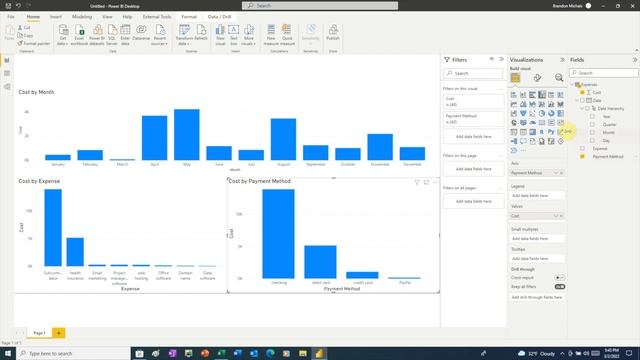
Task: Toggle the Cross-report switch
Action: coord(560,278)
